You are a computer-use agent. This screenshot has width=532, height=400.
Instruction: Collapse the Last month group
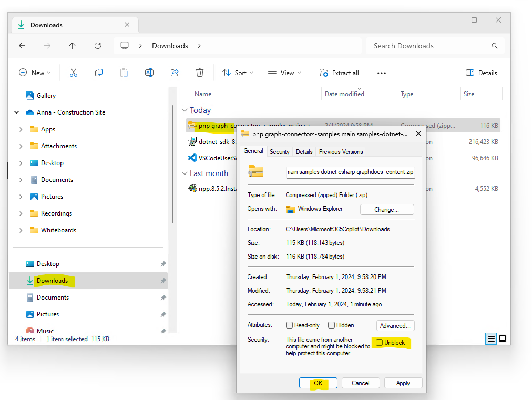click(x=185, y=173)
